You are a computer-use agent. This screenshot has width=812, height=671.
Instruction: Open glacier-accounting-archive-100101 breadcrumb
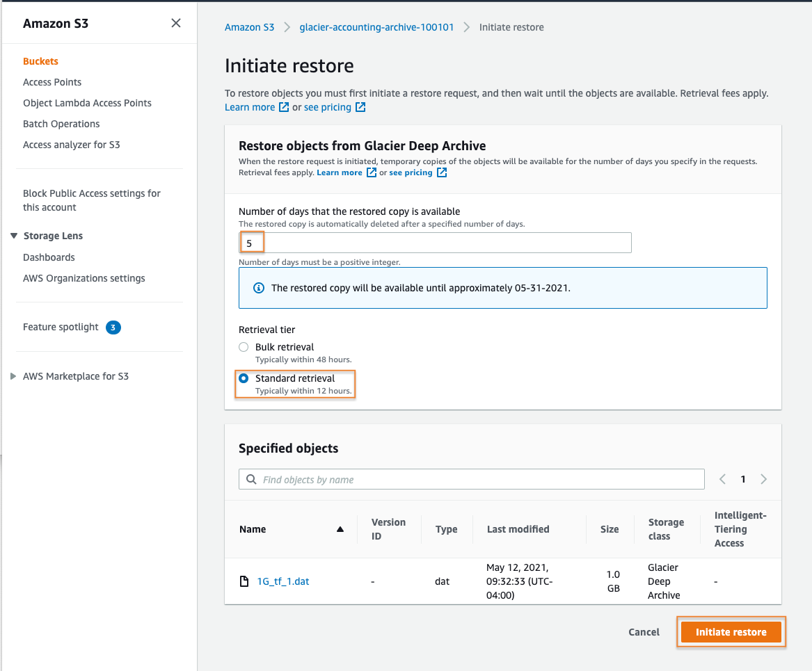[x=376, y=27]
